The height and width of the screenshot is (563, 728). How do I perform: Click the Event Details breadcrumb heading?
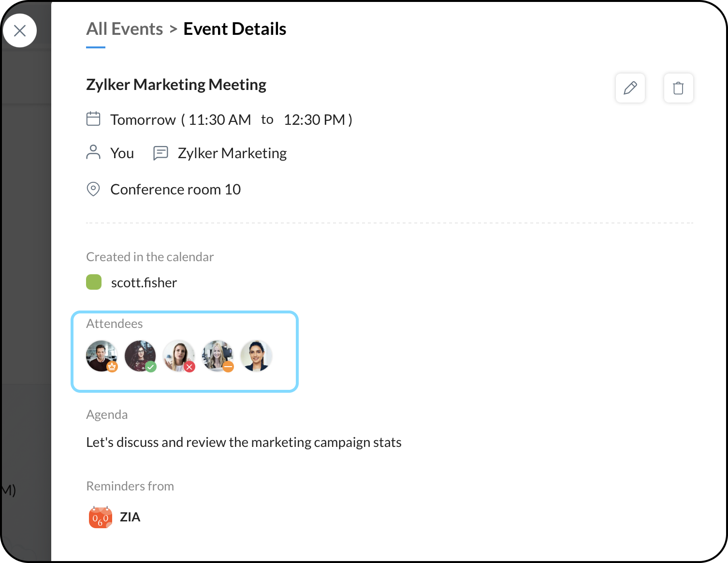[234, 29]
